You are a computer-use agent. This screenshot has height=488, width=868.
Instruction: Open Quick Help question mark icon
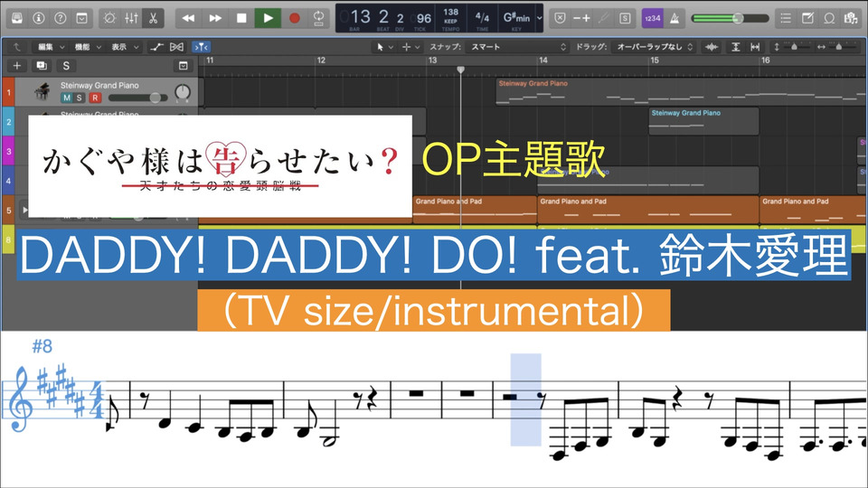click(61, 18)
